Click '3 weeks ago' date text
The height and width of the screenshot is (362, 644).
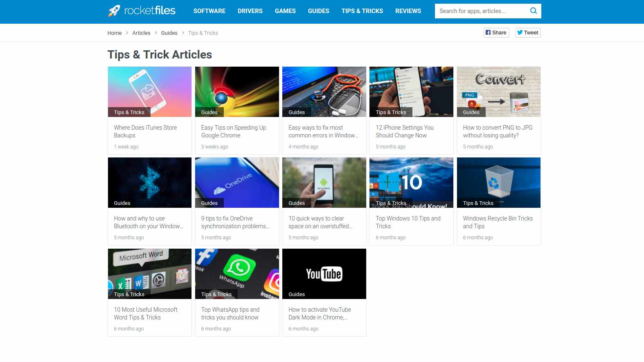(214, 147)
